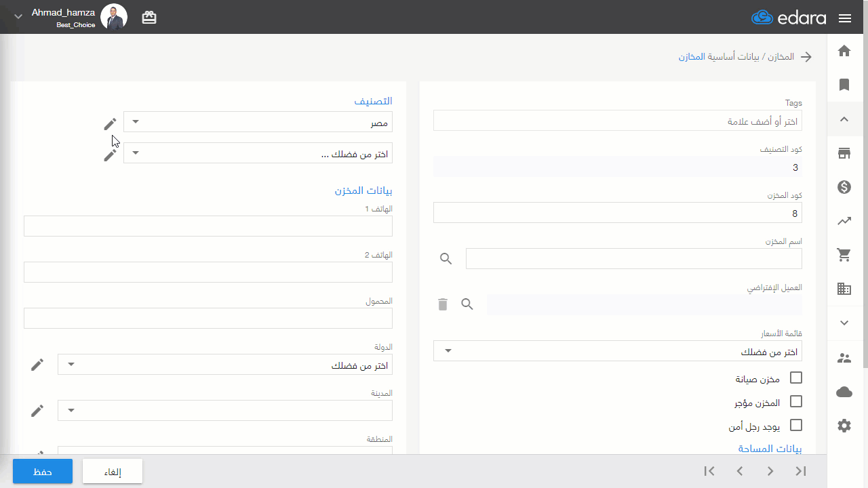Click the Tags input field

click(x=618, y=121)
